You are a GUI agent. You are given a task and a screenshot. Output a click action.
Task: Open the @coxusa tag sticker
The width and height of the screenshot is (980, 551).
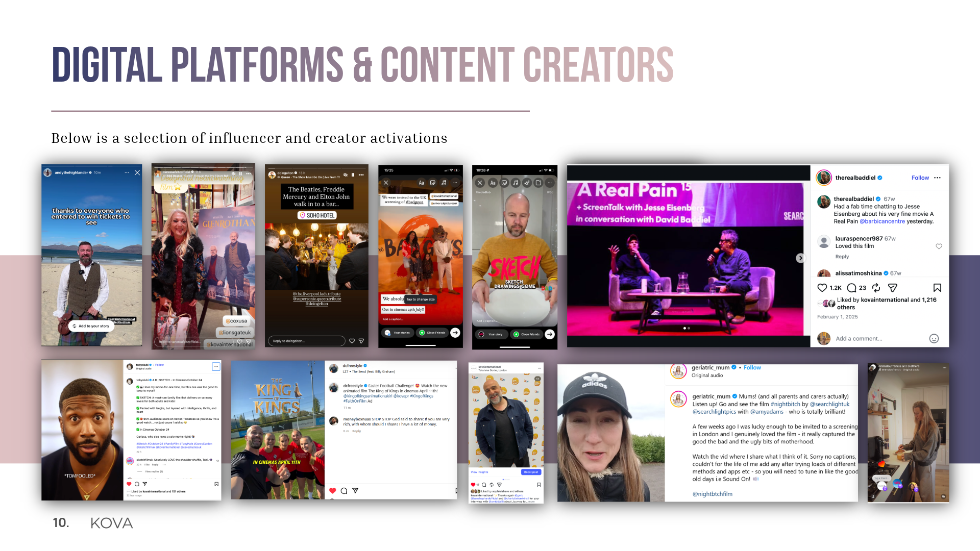(237, 321)
